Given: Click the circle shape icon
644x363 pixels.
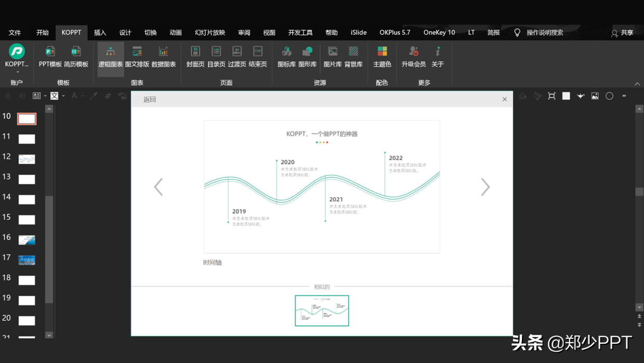Looking at the screenshot, I should tap(610, 96).
